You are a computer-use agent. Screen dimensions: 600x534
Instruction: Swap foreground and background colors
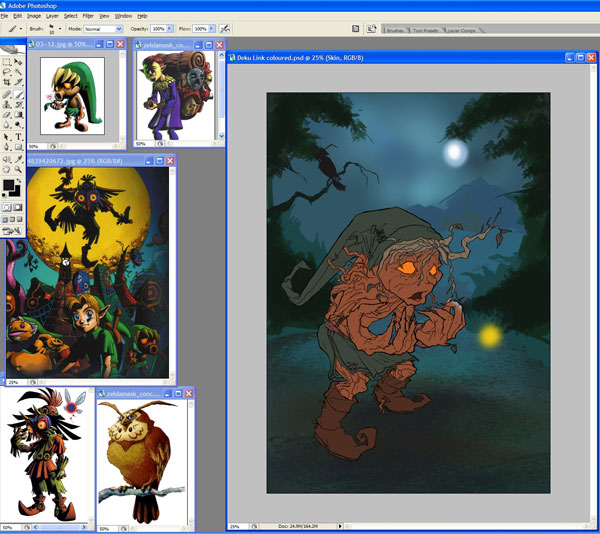click(x=18, y=181)
